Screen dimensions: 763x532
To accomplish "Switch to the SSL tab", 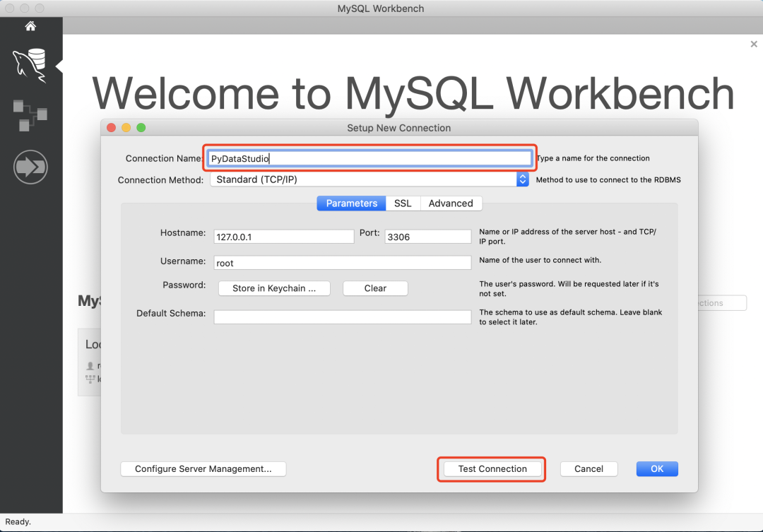I will (x=403, y=203).
